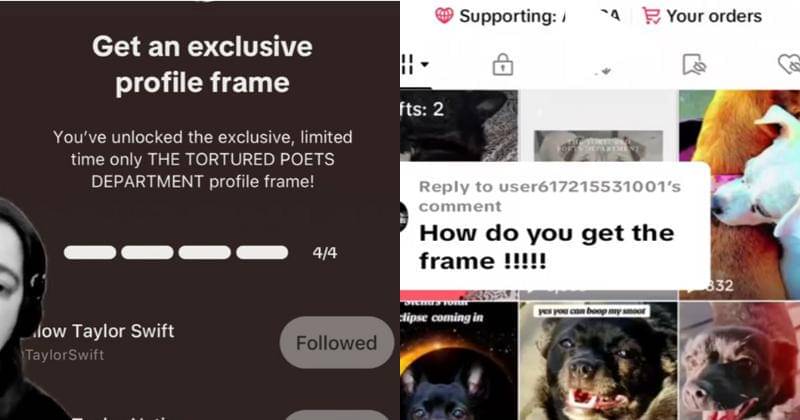800x420 pixels.
Task: Open the boop my snoot video
Action: [x=598, y=360]
